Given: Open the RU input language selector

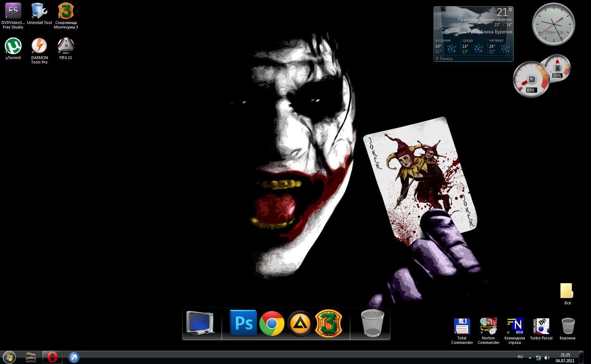Looking at the screenshot, I should (520, 357).
